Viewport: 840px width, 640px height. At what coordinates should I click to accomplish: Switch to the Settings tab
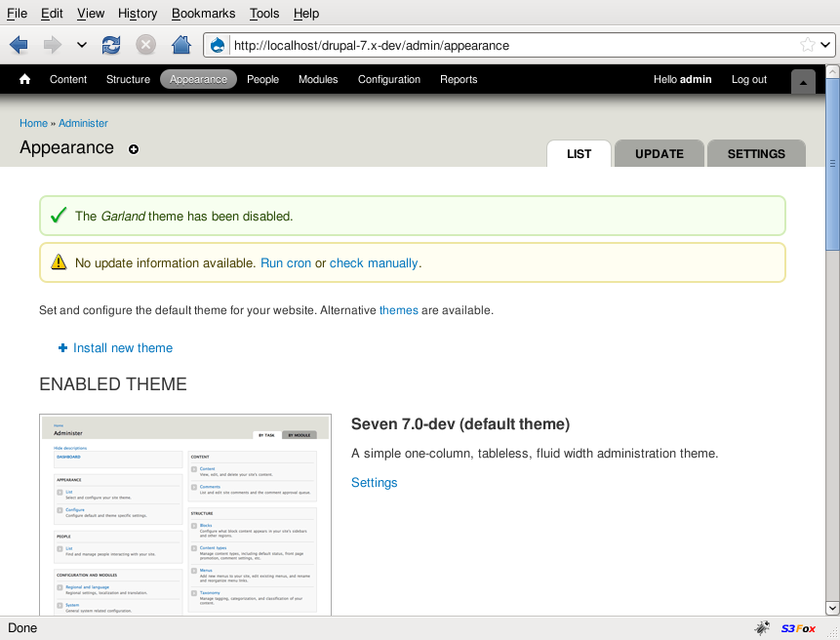pos(756,154)
